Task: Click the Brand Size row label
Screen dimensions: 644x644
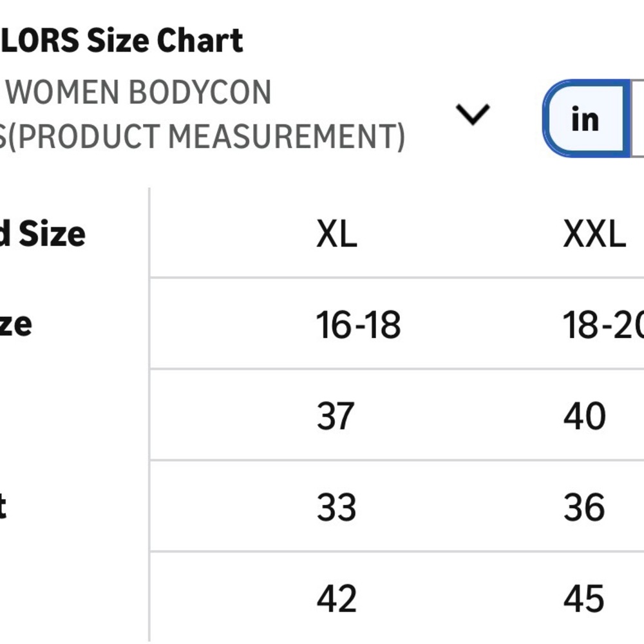Action: point(43,233)
